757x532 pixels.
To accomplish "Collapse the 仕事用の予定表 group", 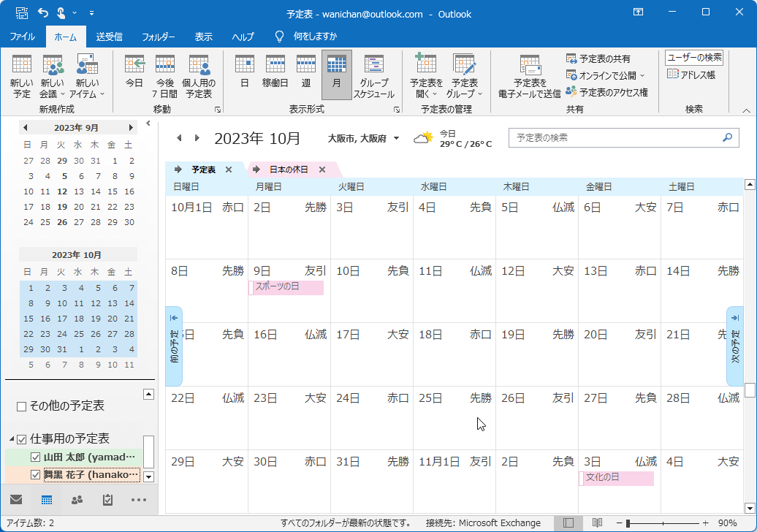I will (12, 439).
